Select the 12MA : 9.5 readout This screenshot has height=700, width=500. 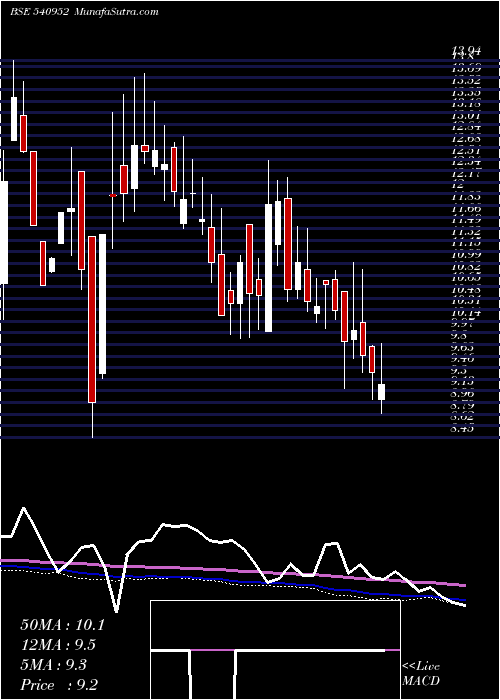(58, 645)
